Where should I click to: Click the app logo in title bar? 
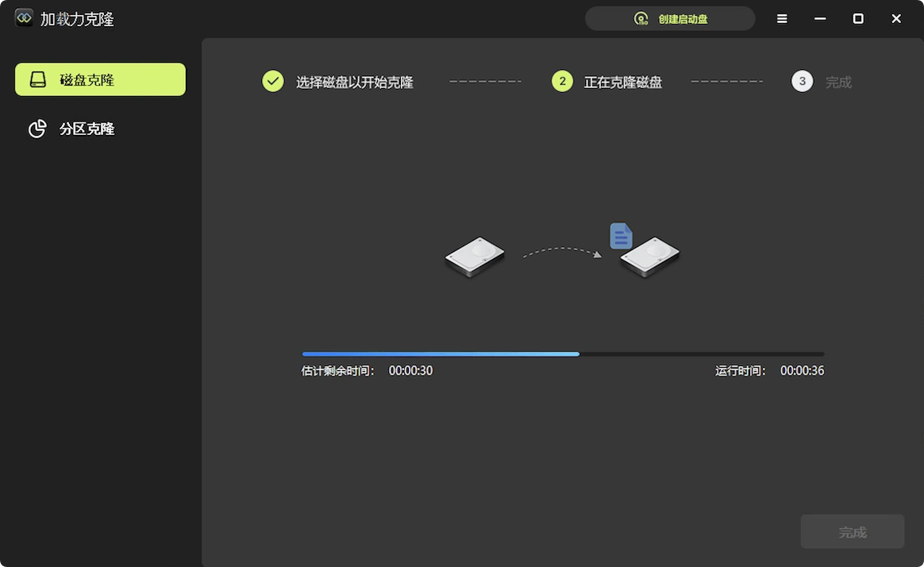pos(24,18)
